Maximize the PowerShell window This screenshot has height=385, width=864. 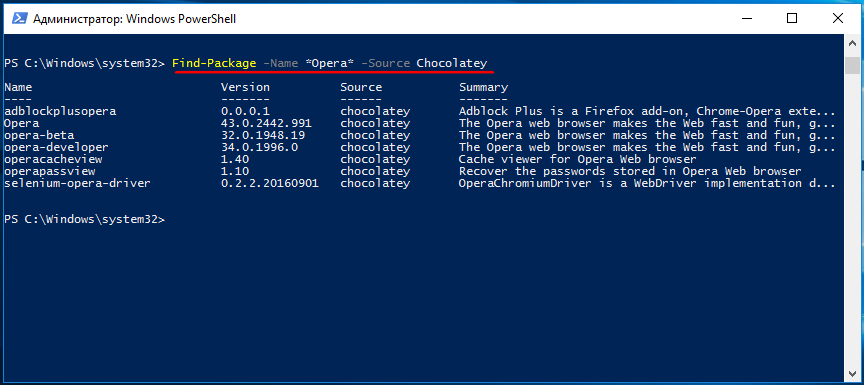792,19
